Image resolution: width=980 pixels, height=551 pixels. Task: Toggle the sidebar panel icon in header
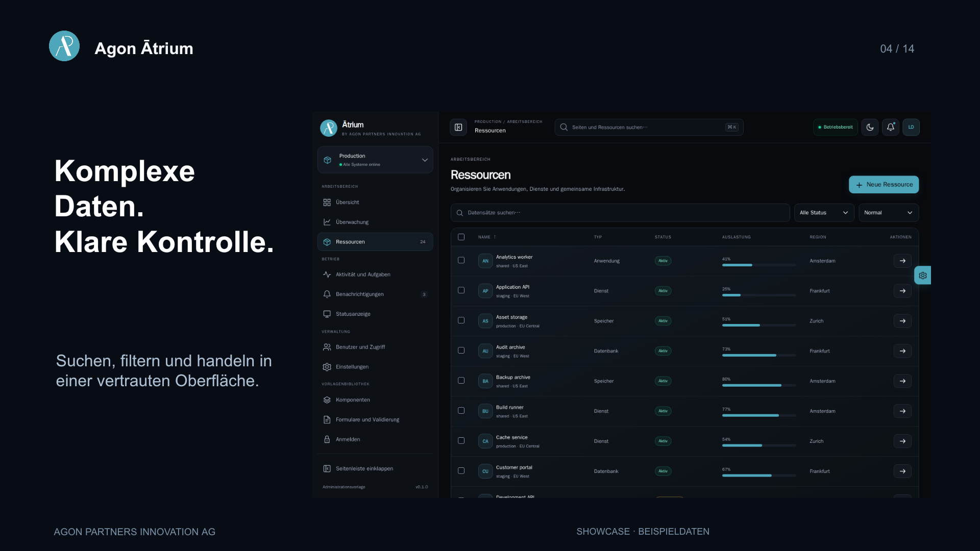458,127
